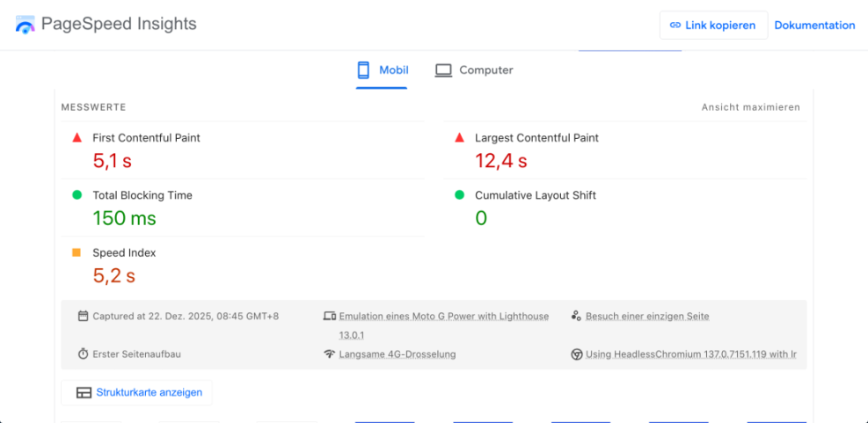The height and width of the screenshot is (423, 868).
Task: Click the red triangle beside First Contentful Paint
Action: 77,138
